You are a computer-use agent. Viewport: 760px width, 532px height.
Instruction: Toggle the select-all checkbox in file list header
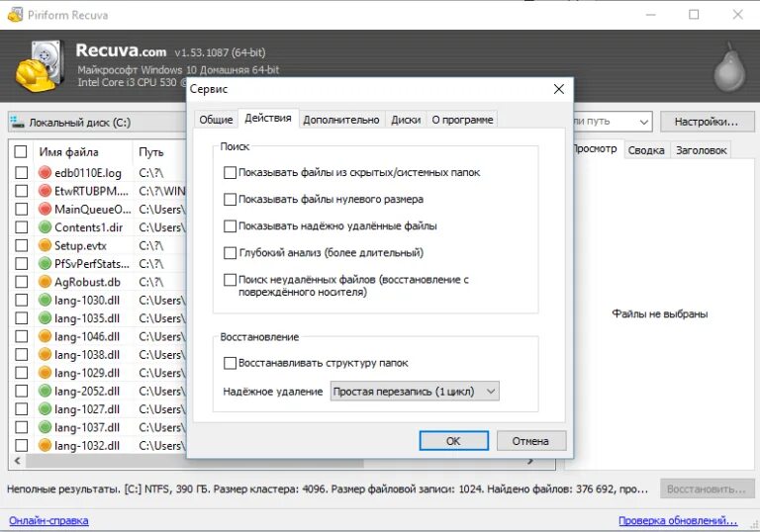point(21,151)
